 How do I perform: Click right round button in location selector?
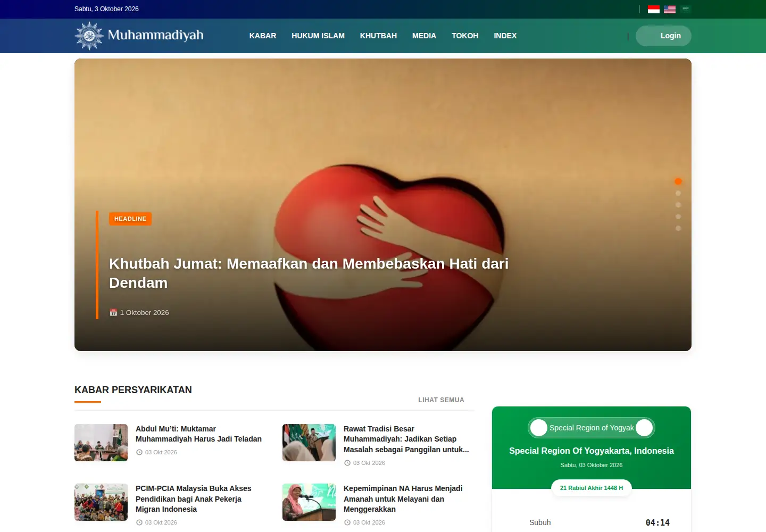pos(644,428)
